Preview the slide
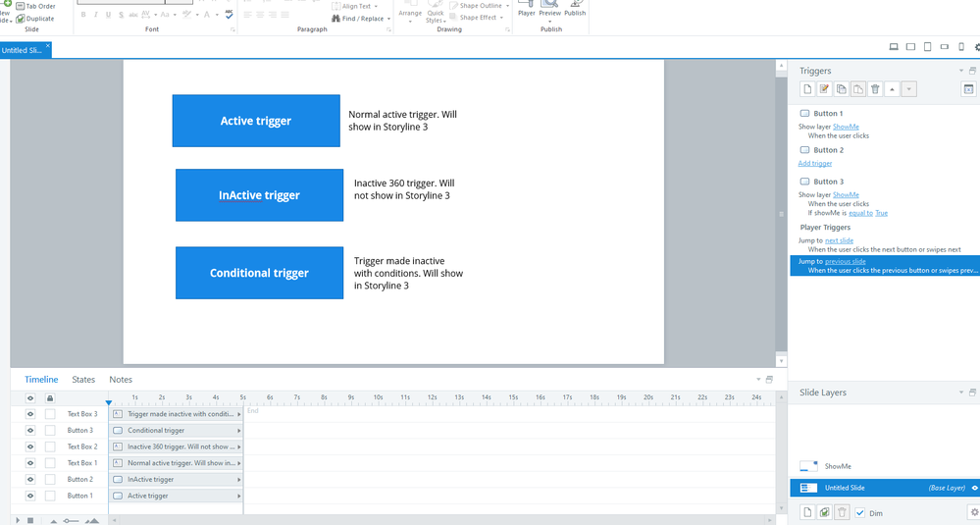This screenshot has width=980, height=525. coord(550,10)
